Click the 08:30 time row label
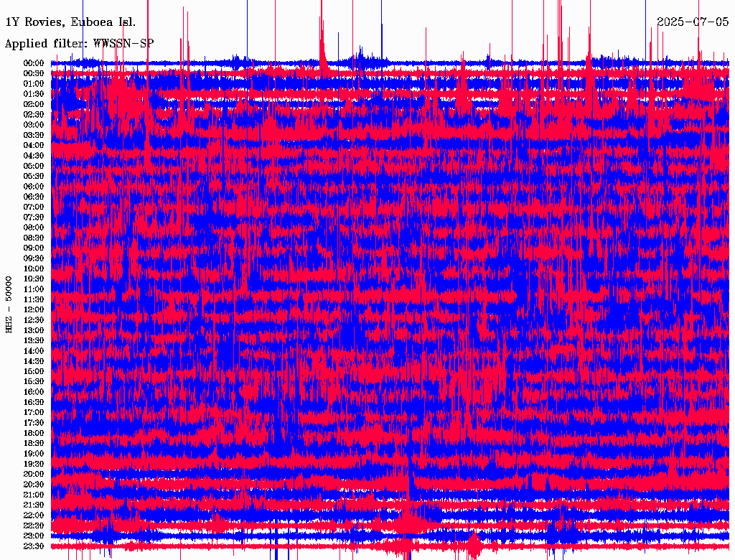735x560 pixels. (34, 238)
